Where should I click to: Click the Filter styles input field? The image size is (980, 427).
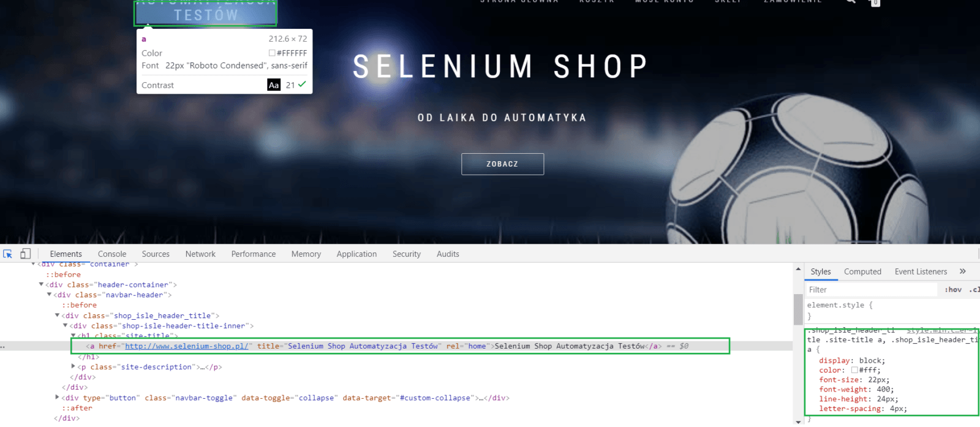click(x=870, y=290)
